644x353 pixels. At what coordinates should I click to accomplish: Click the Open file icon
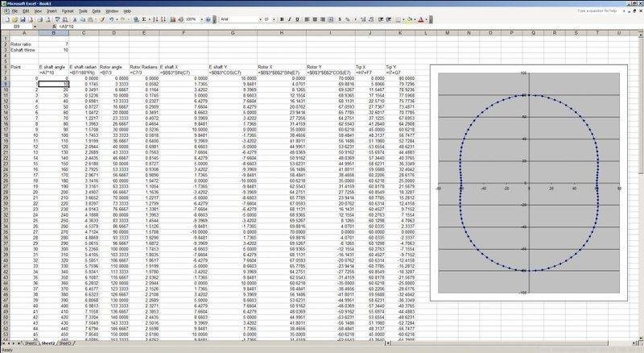coord(13,19)
